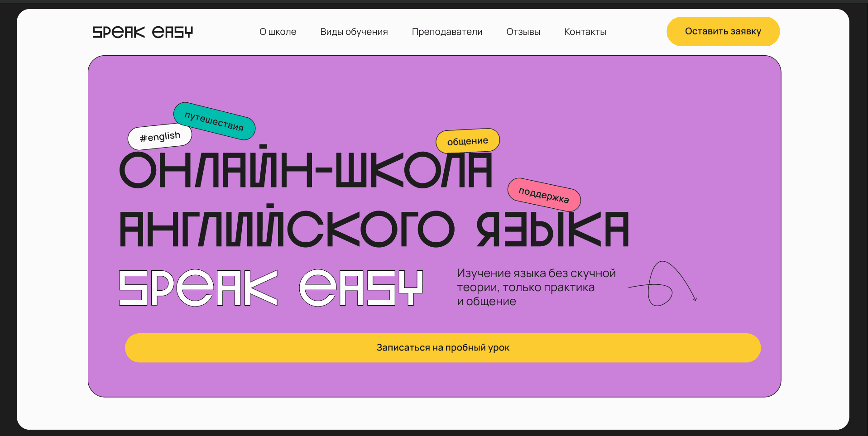Click the white #english tag sticker
The image size is (868, 436).
159,137
